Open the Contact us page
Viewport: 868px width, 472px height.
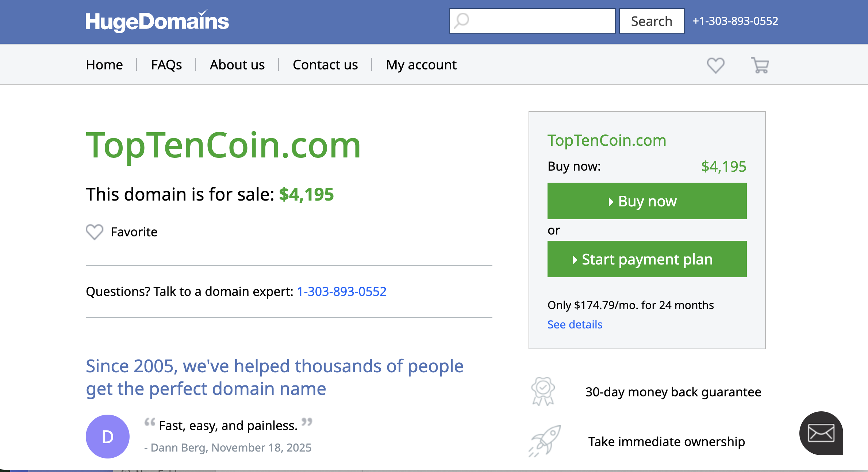click(x=325, y=65)
